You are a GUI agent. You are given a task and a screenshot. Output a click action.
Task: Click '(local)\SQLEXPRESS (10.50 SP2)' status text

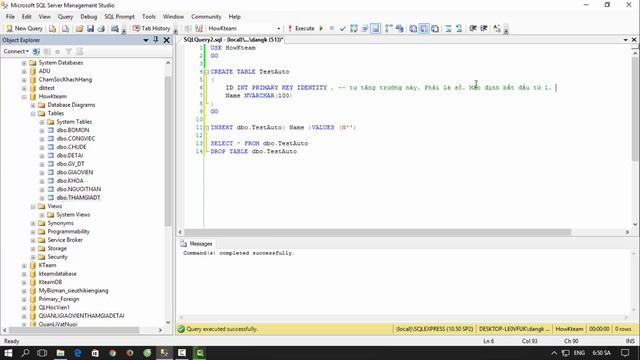point(434,329)
